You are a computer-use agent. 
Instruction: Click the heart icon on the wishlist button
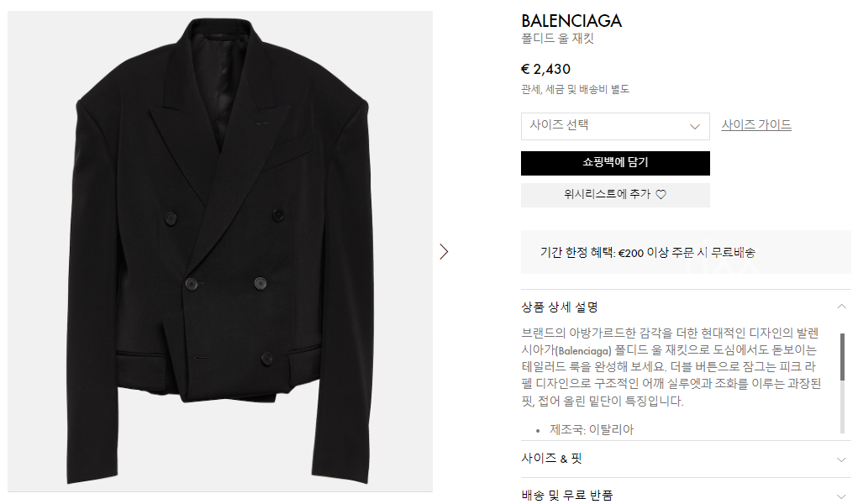pyautogui.click(x=661, y=195)
